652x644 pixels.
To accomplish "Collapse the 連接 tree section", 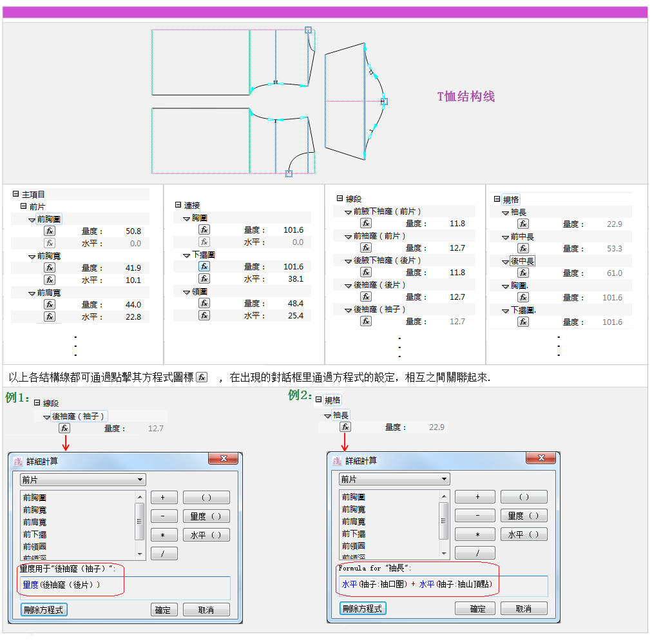I will point(178,204).
